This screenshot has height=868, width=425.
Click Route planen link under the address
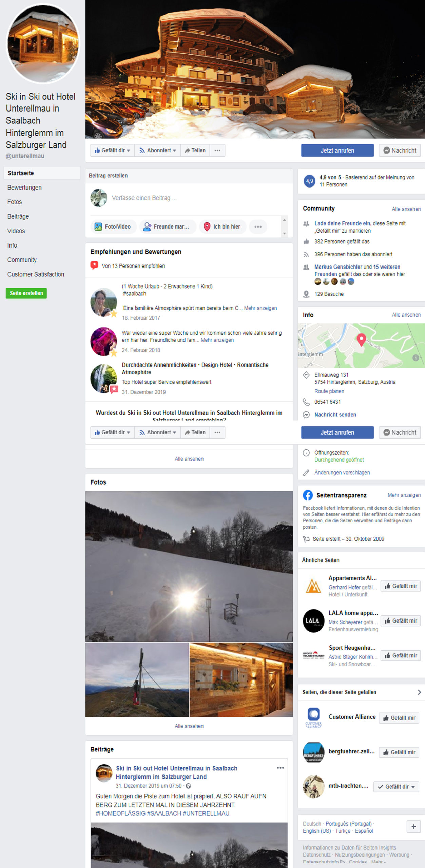pyautogui.click(x=329, y=391)
